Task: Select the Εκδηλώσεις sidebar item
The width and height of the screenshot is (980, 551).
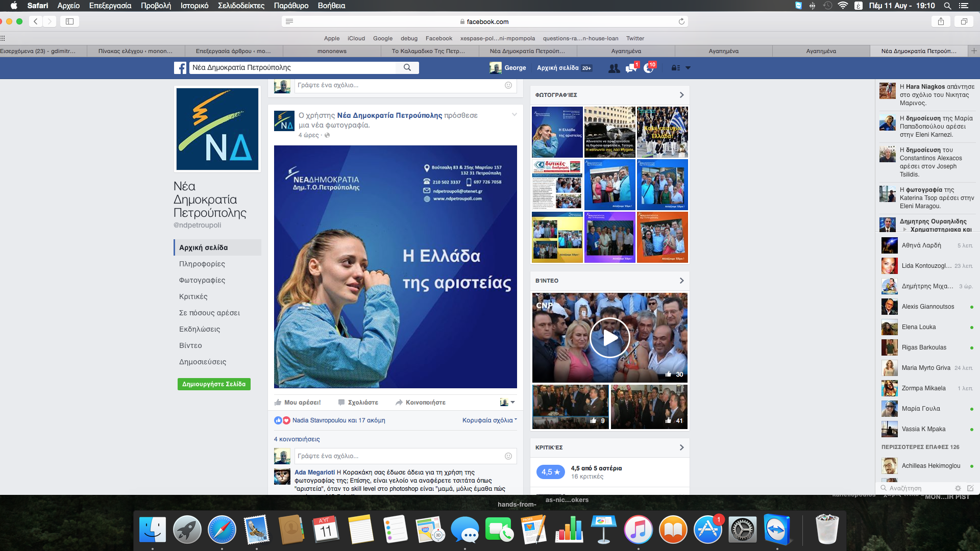Action: [x=200, y=329]
